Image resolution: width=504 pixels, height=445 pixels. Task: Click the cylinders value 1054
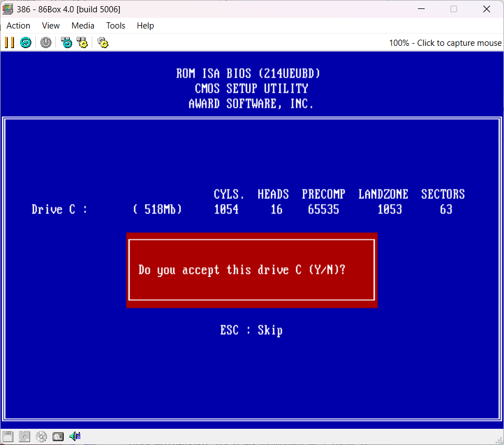226,210
